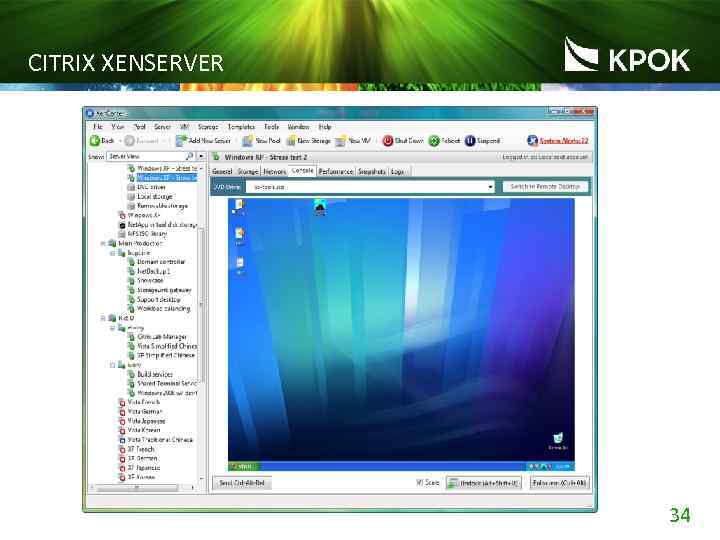The height and width of the screenshot is (540, 720).
Task: Open the VM menu
Action: pos(185,127)
